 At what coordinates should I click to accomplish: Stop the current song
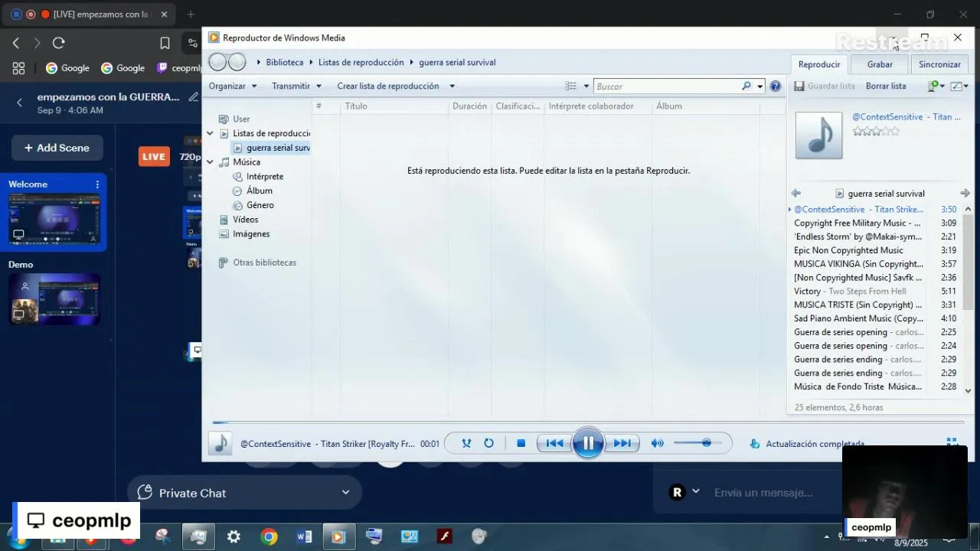(x=521, y=443)
